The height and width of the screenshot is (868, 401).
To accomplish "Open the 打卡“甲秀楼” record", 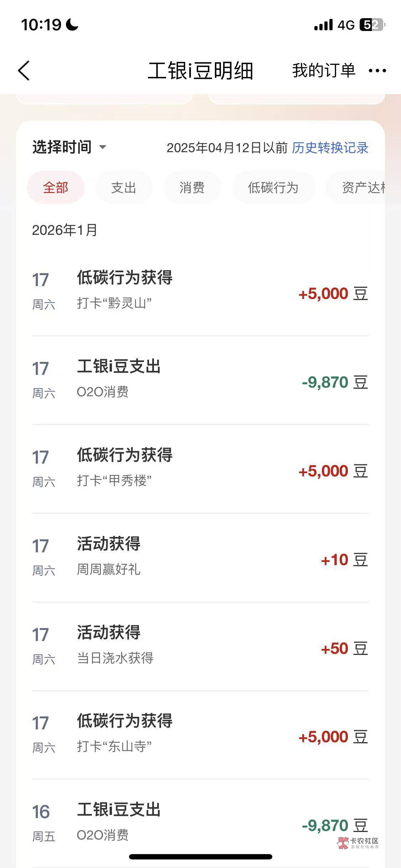I will pyautogui.click(x=200, y=469).
